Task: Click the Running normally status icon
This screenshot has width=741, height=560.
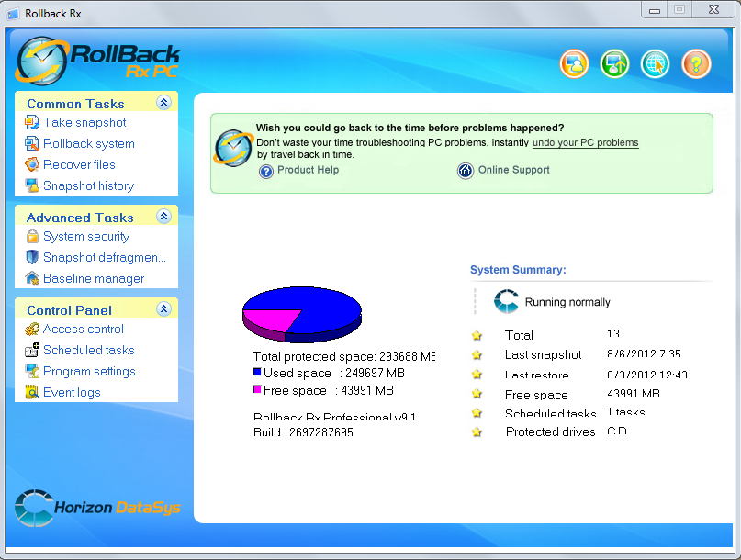Action: 506,301
